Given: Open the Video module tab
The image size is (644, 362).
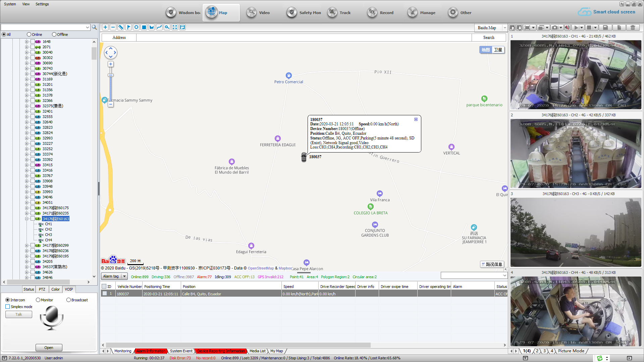Looking at the screenshot, I should (x=258, y=13).
